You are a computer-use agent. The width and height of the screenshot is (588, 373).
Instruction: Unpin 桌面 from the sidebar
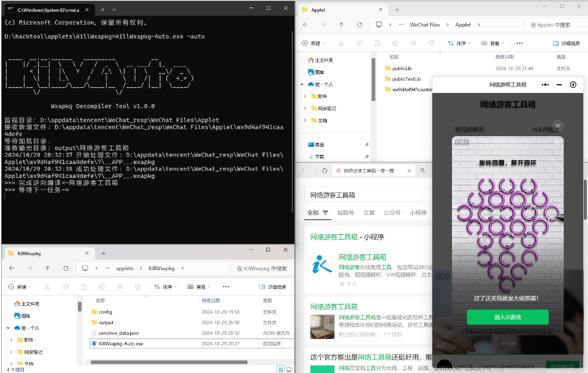point(368,144)
